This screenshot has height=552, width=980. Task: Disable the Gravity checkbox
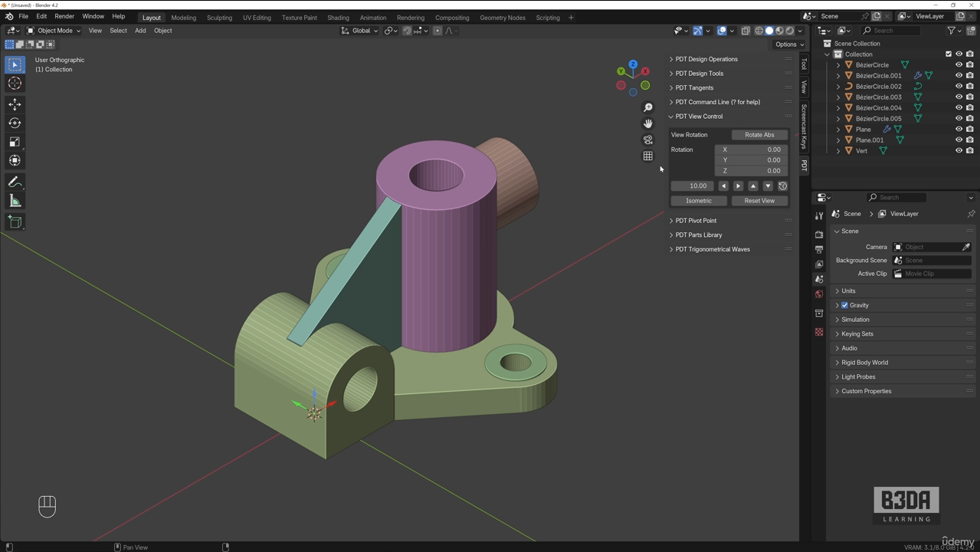point(844,304)
